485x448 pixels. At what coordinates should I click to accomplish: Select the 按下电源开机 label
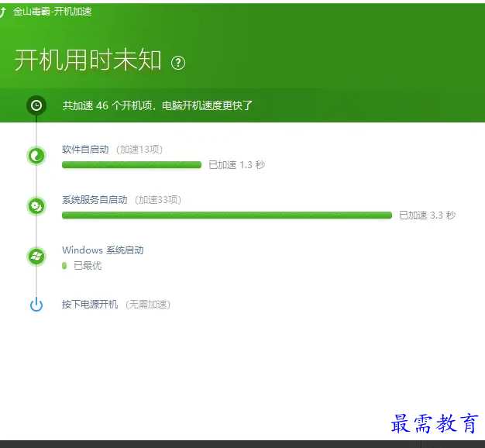tap(90, 305)
